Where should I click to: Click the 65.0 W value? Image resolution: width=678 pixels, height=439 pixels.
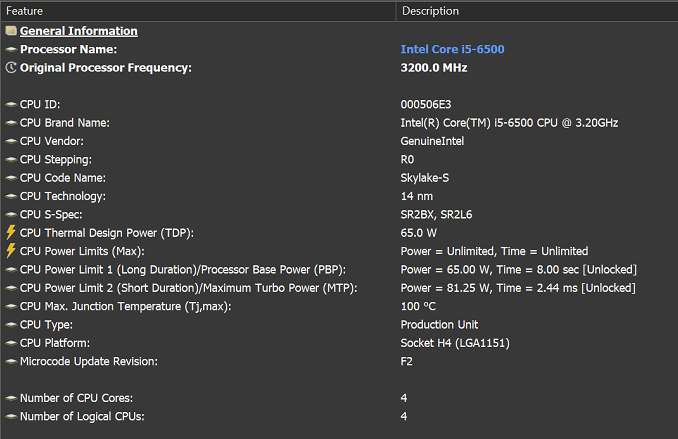(418, 233)
